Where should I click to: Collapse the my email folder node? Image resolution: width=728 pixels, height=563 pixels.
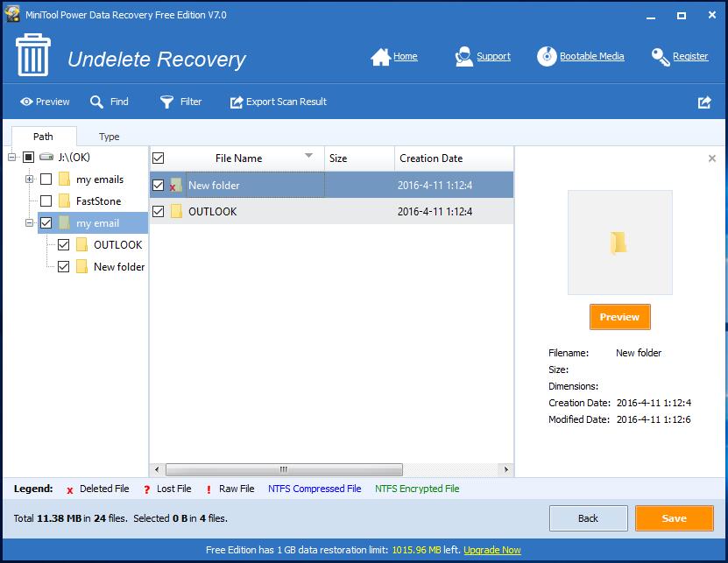[x=29, y=222]
